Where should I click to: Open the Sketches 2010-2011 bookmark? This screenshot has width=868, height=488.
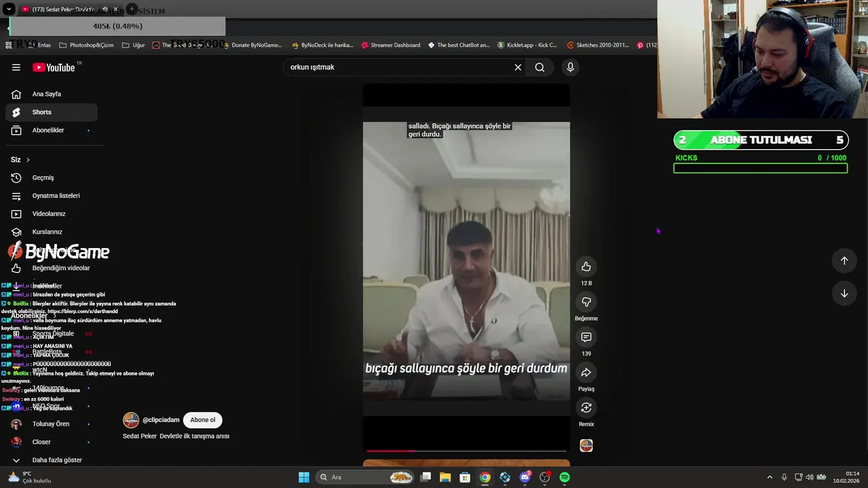[597, 45]
